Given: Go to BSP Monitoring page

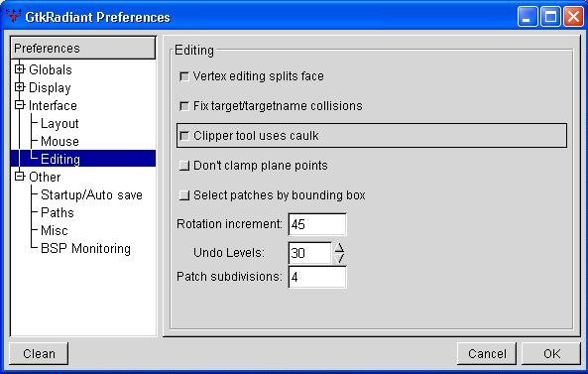Looking at the screenshot, I should tap(85, 248).
